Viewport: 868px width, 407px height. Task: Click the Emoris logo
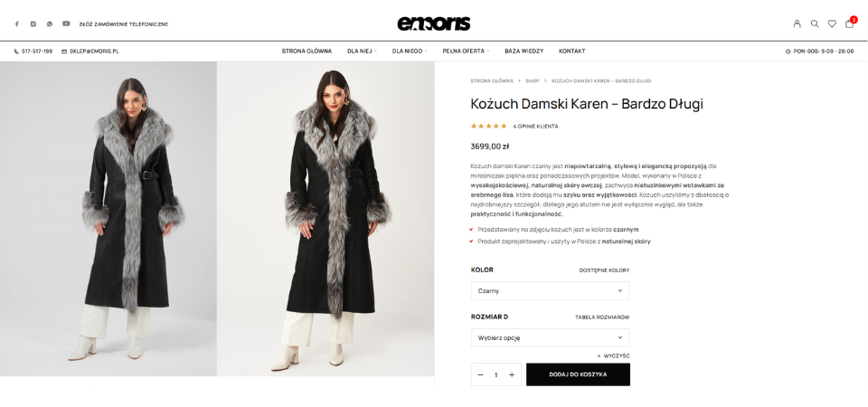(x=433, y=24)
